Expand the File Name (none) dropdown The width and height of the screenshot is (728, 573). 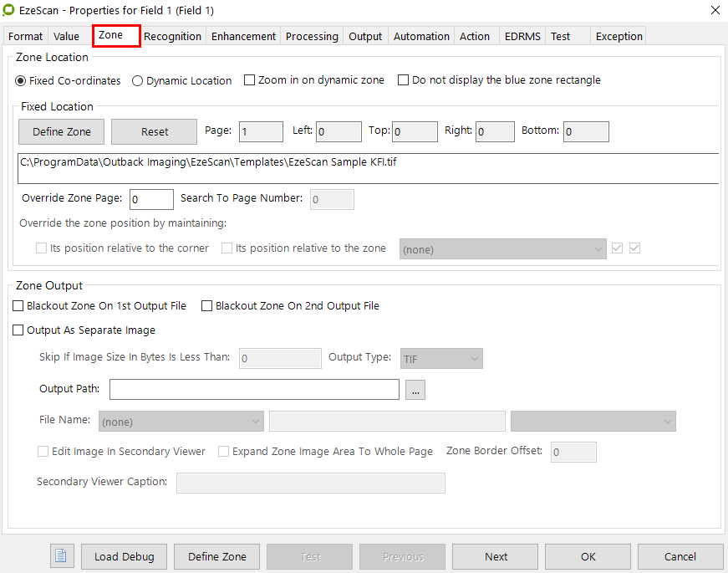click(181, 422)
